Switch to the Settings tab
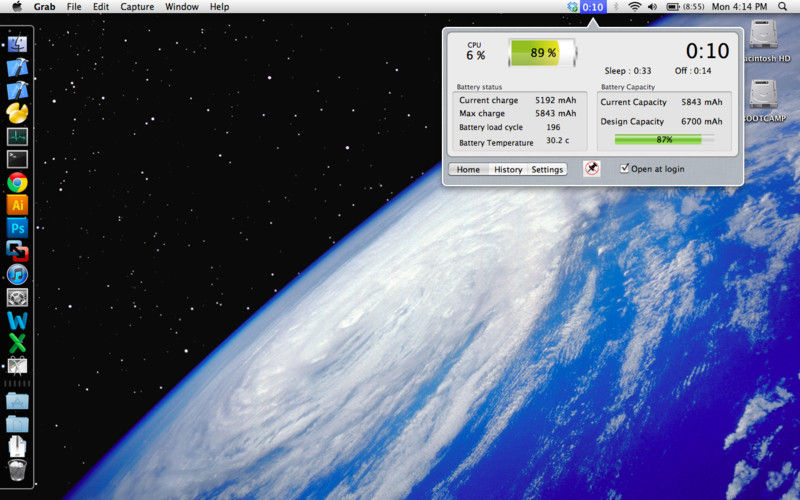The width and height of the screenshot is (800, 500). click(547, 169)
